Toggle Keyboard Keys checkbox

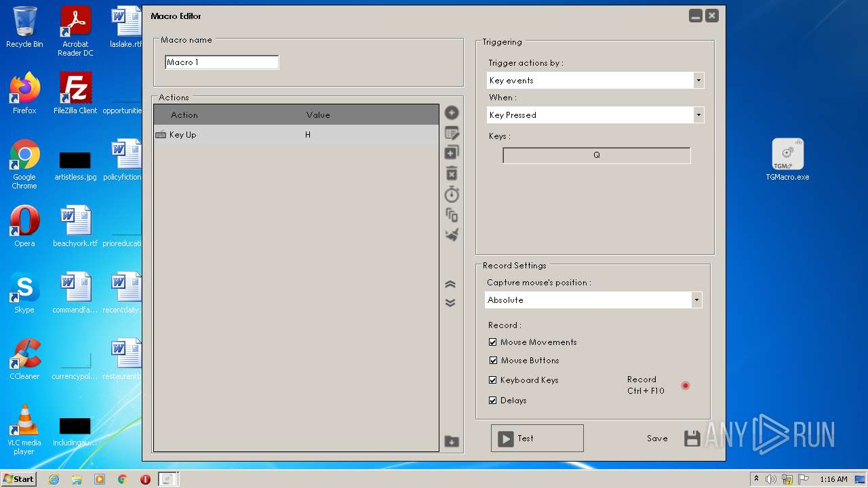coord(493,380)
